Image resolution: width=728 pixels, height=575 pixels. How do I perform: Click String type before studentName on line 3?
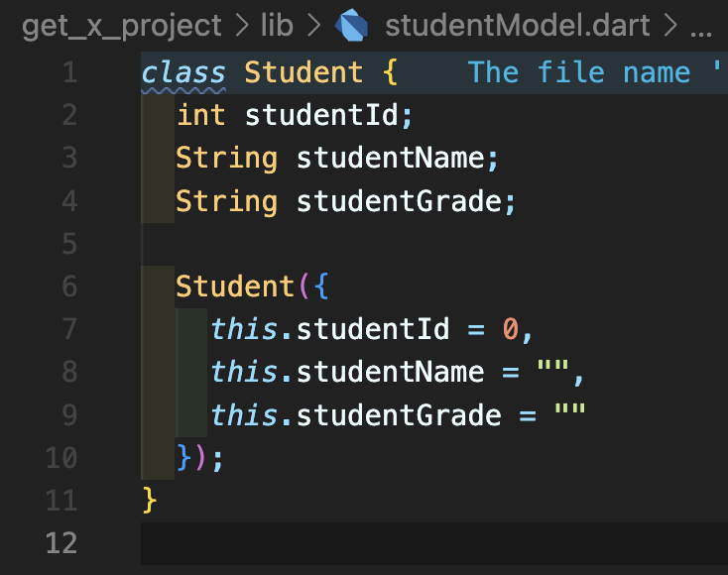tap(226, 160)
